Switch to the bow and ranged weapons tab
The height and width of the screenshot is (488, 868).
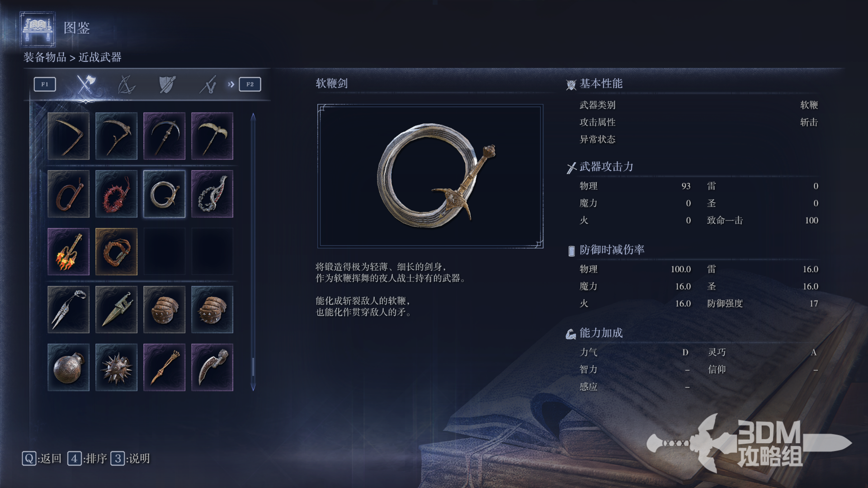point(126,84)
